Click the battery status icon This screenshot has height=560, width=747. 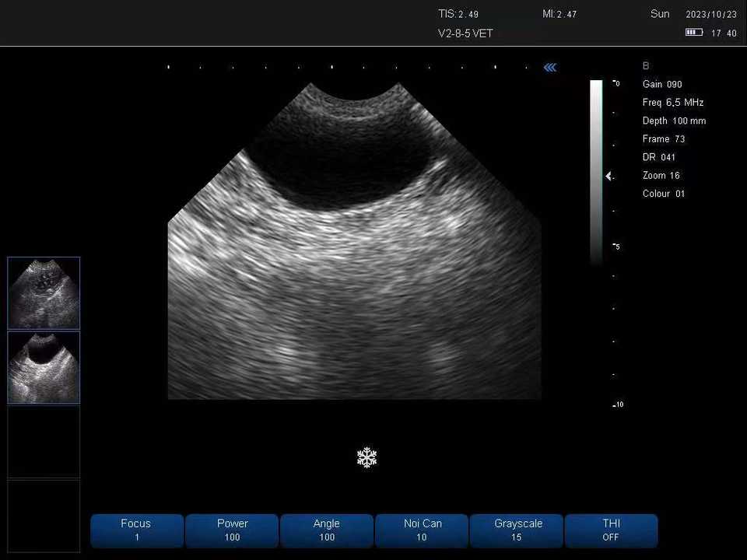click(693, 33)
